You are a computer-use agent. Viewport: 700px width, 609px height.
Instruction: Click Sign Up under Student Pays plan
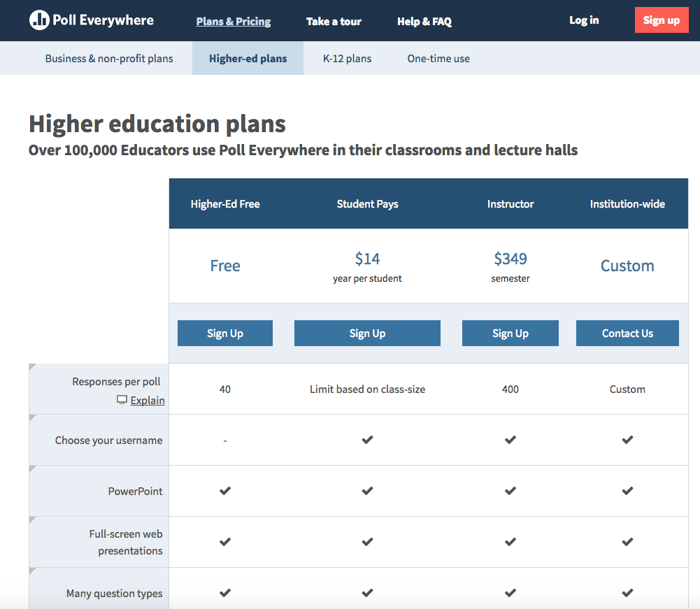pos(367,334)
